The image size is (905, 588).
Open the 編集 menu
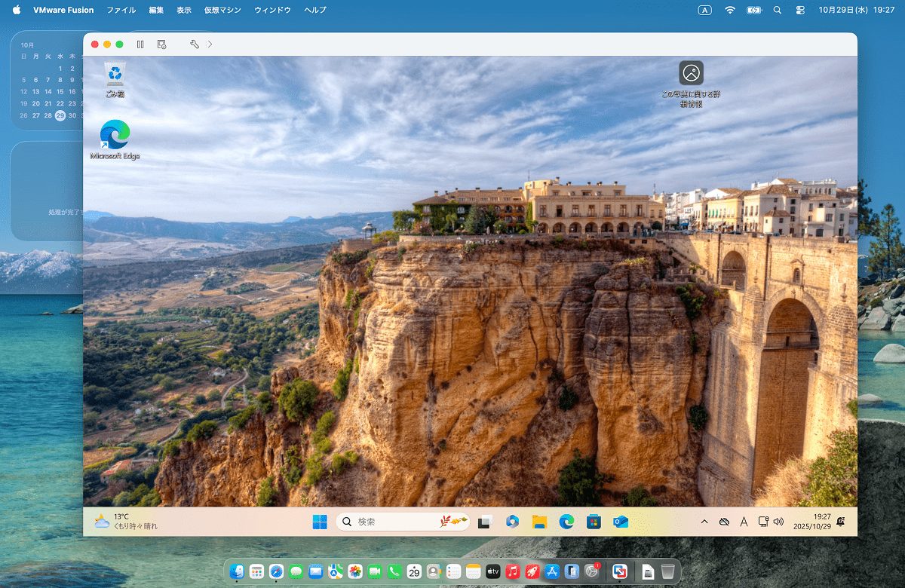pos(156,10)
